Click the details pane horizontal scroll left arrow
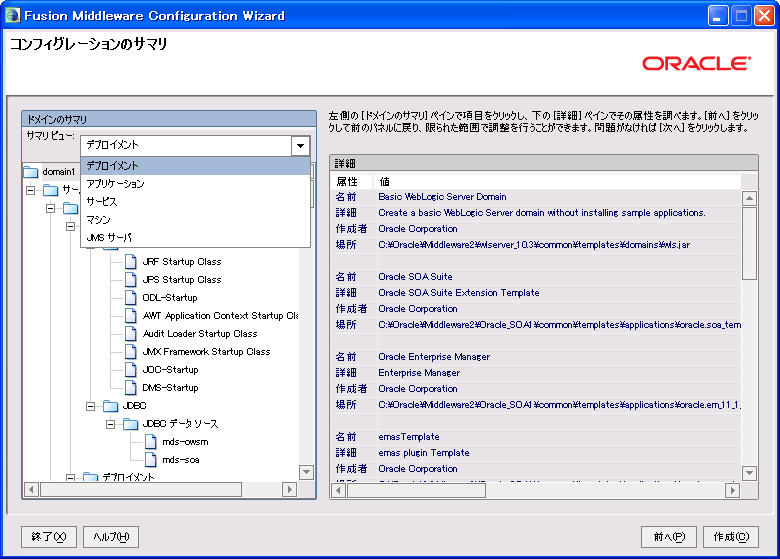 [338, 490]
